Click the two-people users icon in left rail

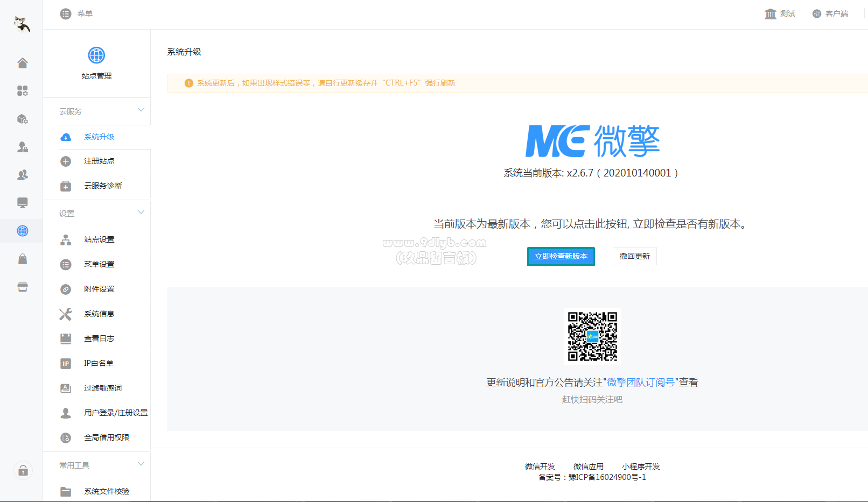(x=22, y=175)
